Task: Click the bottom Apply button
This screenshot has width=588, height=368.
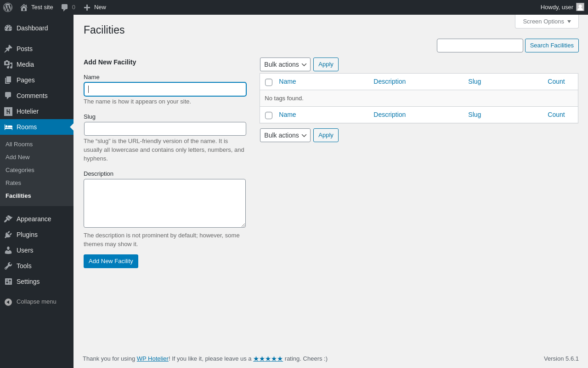Action: pyautogui.click(x=326, y=135)
